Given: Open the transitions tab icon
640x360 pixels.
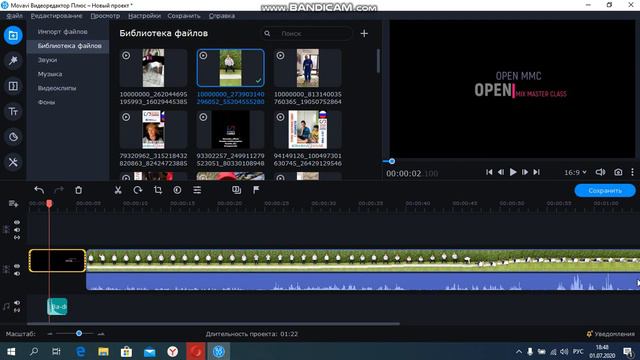Looking at the screenshot, I should click(13, 86).
